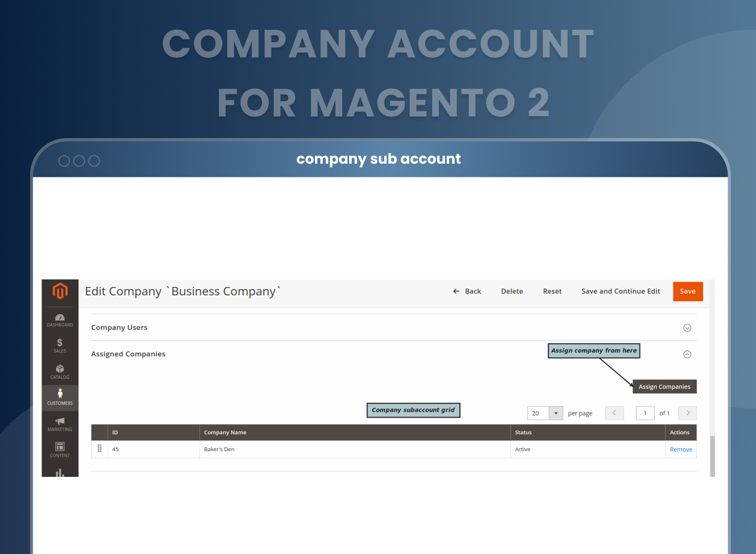Remove the Baker's Den company
This screenshot has width=756, height=554.
click(680, 450)
